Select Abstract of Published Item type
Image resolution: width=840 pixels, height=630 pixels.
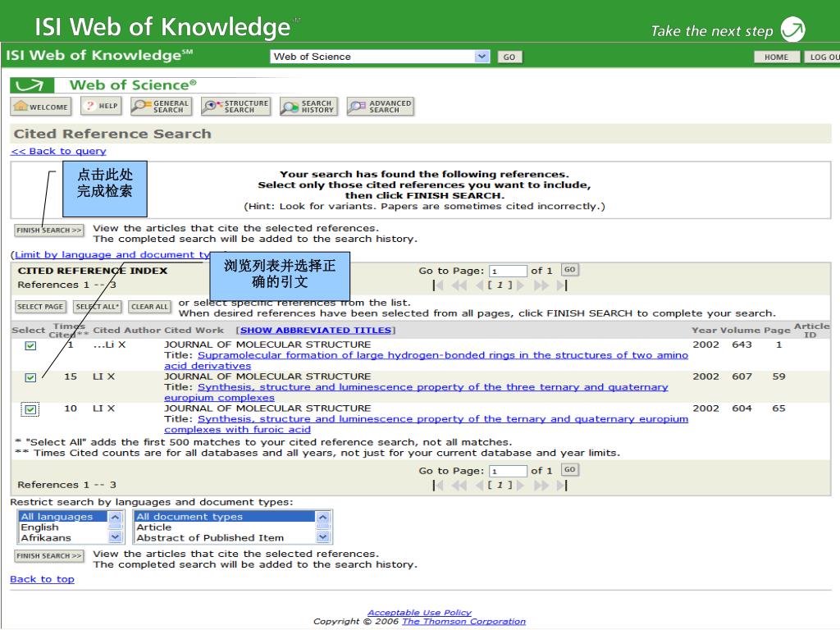[225, 537]
